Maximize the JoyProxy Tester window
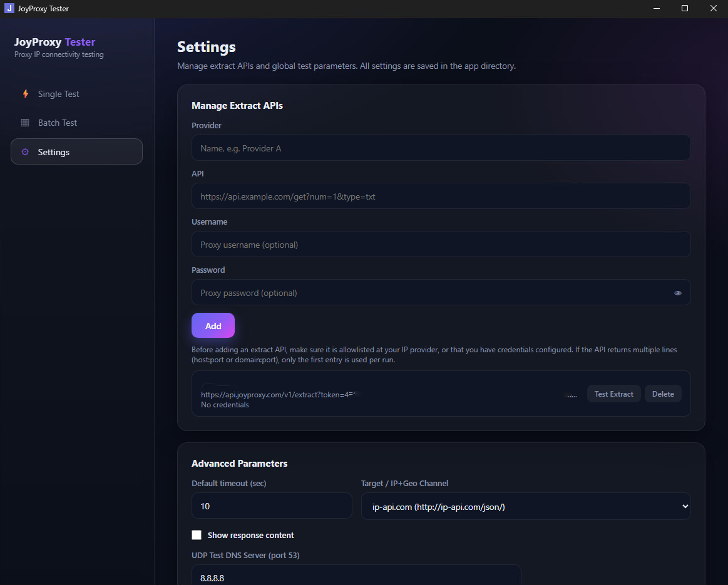This screenshot has height=585, width=728. (684, 8)
